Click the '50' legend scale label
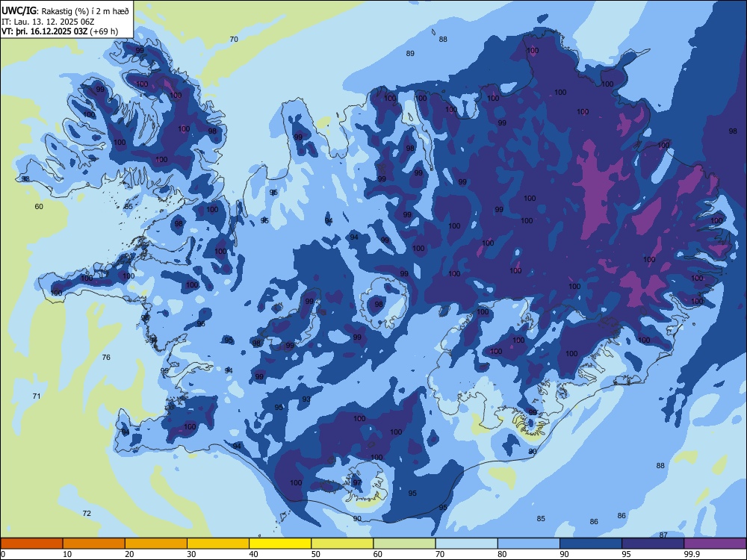Screen dimensions: 747x560 (x=315, y=554)
